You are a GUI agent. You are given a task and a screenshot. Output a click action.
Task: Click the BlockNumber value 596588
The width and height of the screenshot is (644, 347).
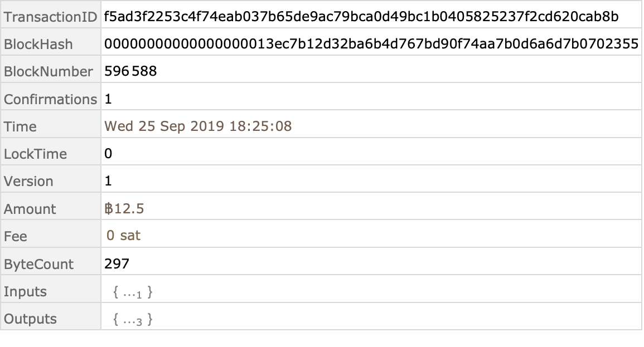(130, 71)
